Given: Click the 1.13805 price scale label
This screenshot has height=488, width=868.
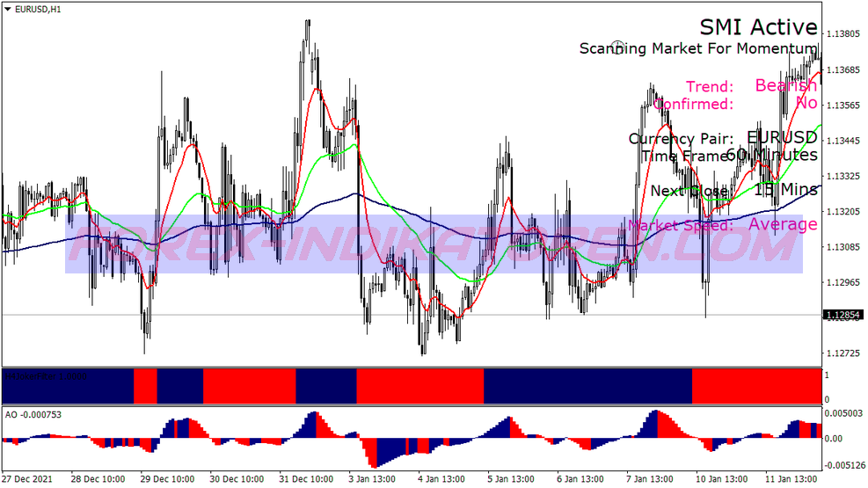Looking at the screenshot, I should click(842, 33).
